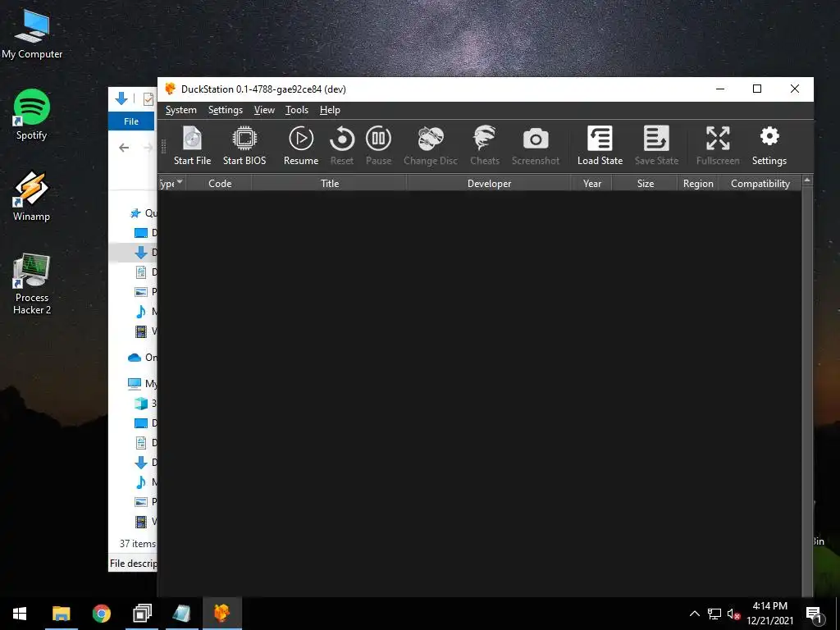Viewport: 840px width, 630px height.
Task: Sort game list by Title column
Action: click(x=330, y=183)
